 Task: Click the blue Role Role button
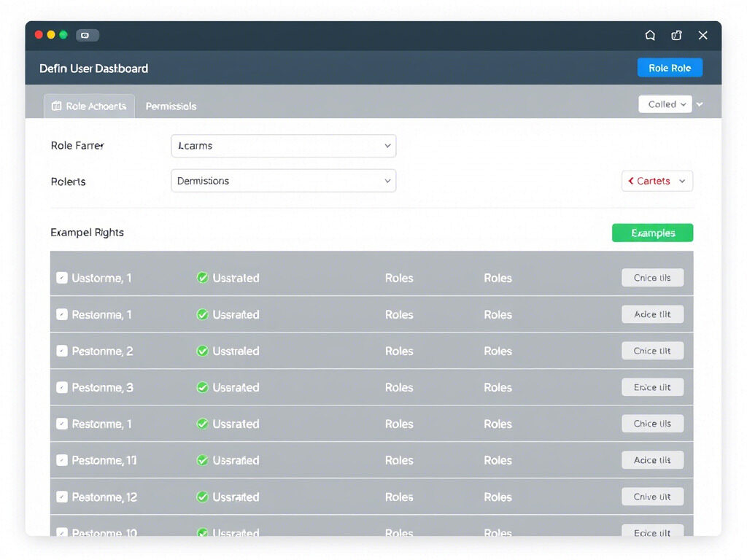coord(669,68)
